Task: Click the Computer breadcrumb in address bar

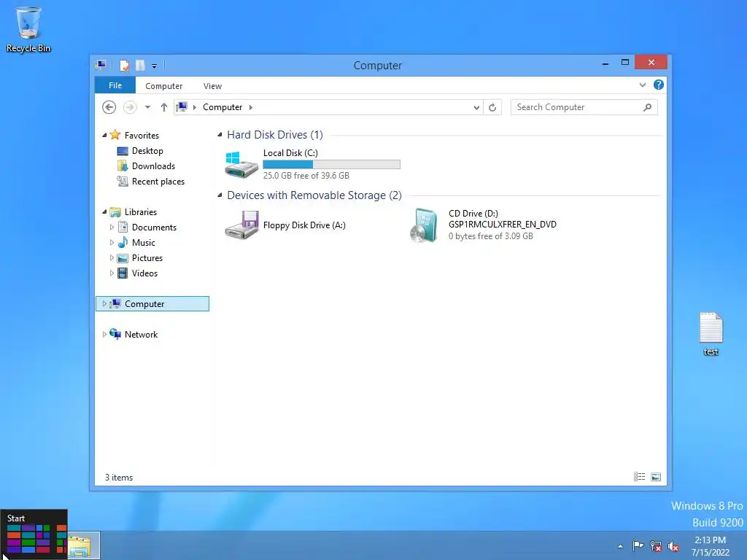Action: click(x=222, y=107)
